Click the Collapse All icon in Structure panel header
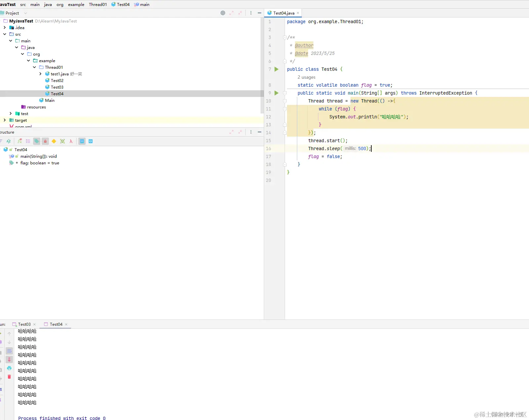529x420 pixels. tap(240, 132)
